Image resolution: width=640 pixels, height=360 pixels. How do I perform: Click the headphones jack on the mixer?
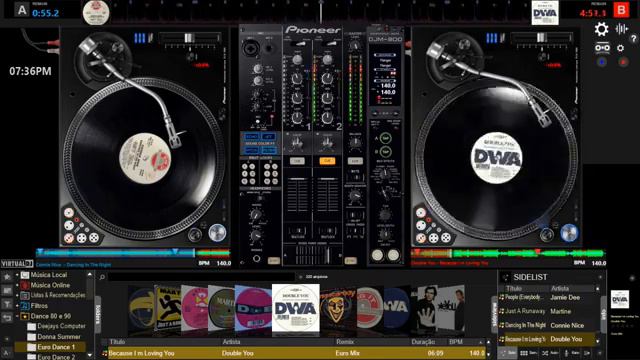click(x=256, y=258)
